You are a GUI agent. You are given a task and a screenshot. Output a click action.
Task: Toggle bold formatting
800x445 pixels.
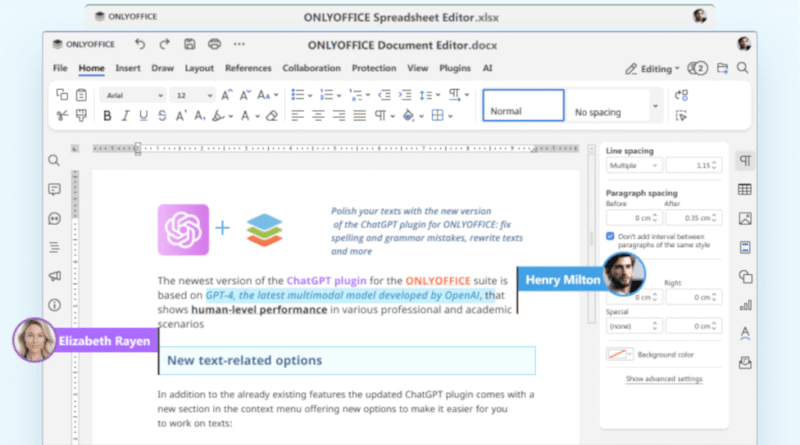(107, 116)
